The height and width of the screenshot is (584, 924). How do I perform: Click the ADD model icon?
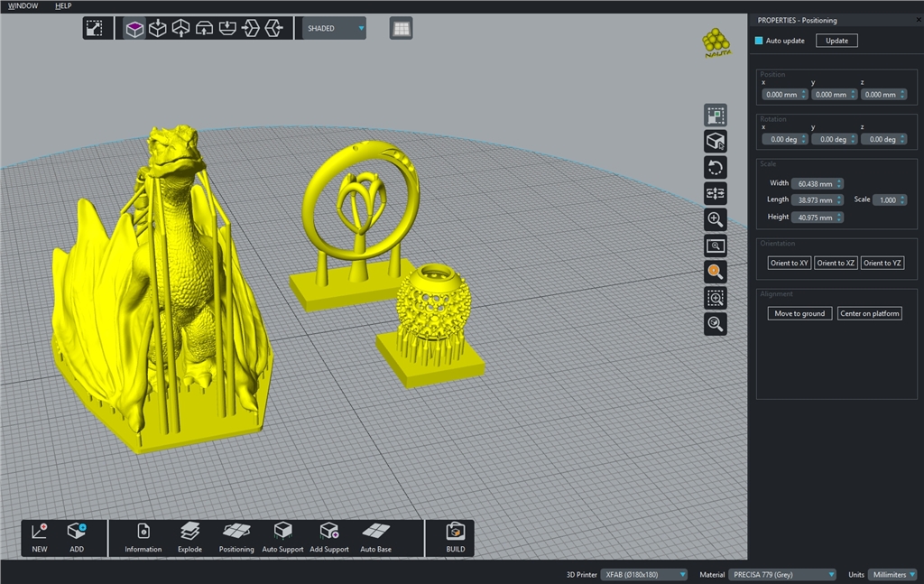tap(77, 538)
